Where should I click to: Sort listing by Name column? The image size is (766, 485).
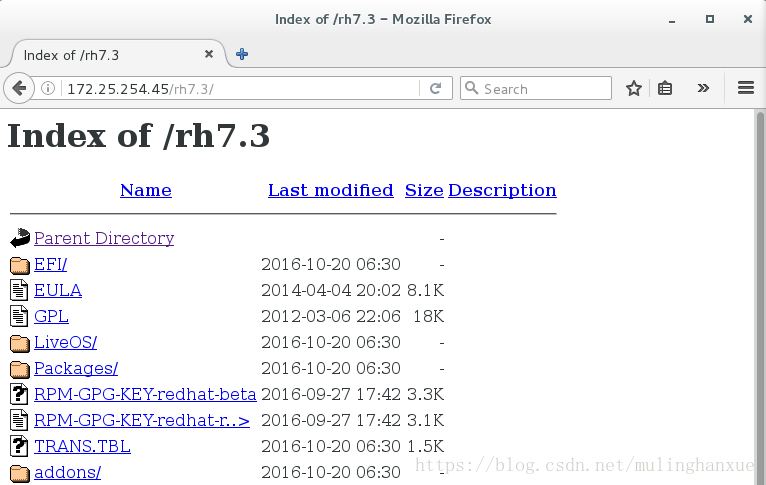click(146, 190)
